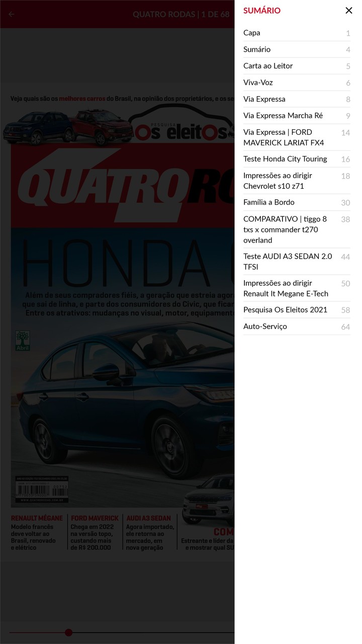Jump to Viva-Voz section
This screenshot has height=644, width=362.
(x=297, y=83)
